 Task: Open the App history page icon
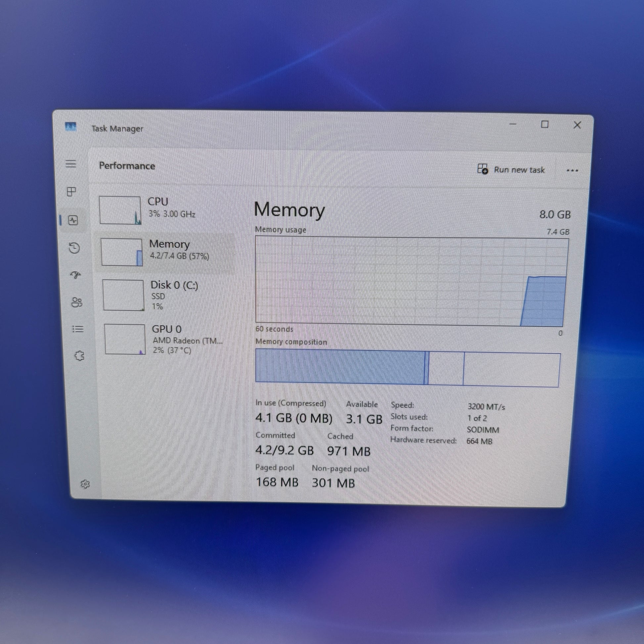[74, 248]
